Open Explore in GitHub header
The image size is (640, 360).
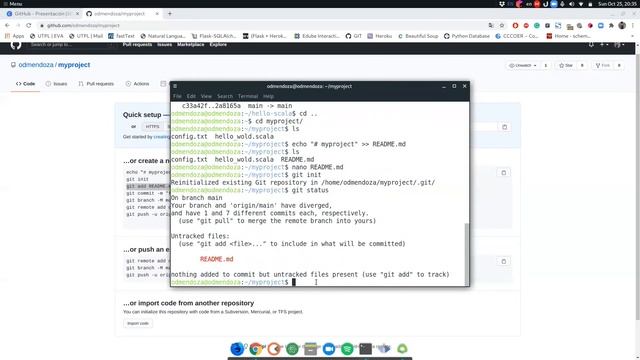[x=218, y=44]
